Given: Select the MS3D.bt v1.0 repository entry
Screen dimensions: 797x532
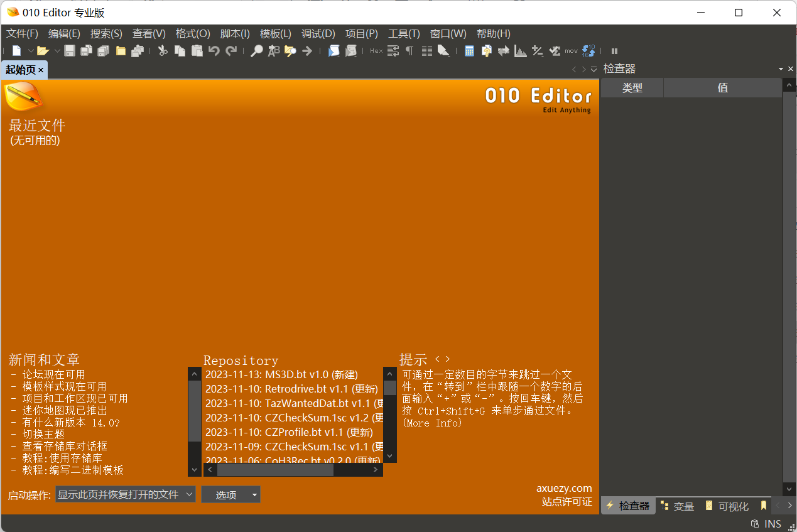Looking at the screenshot, I should click(281, 374).
